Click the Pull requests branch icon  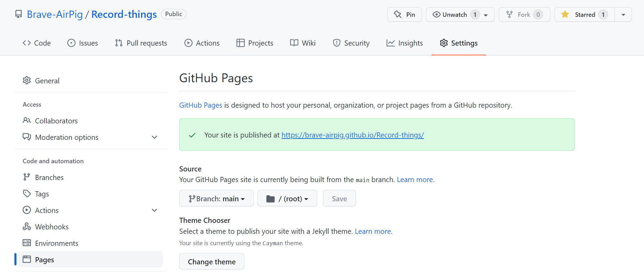119,43
